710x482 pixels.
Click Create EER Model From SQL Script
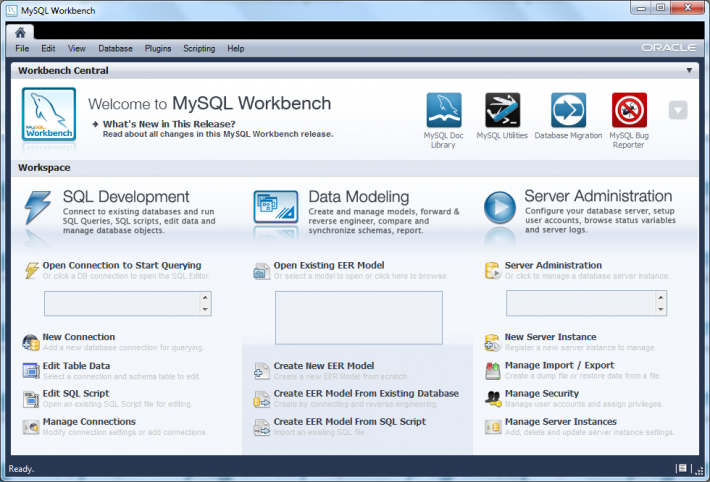(x=350, y=422)
